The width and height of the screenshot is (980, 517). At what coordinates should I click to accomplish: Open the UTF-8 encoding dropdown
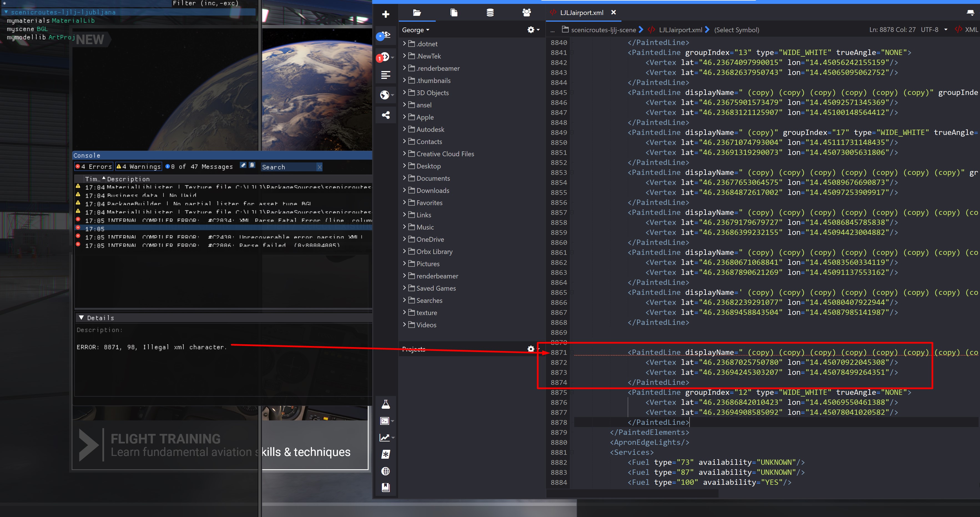(x=933, y=30)
